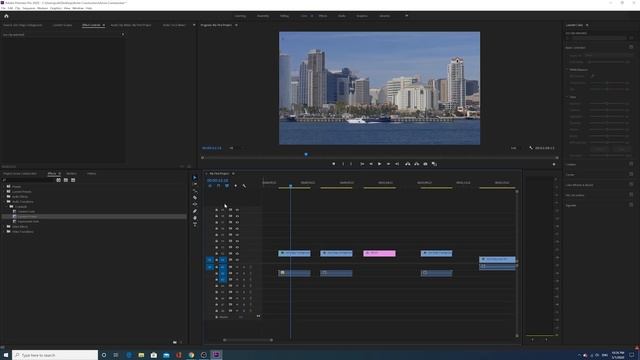The width and height of the screenshot is (640, 360).
Task: Toggle Linked Selection in timeline
Action: coord(227,186)
